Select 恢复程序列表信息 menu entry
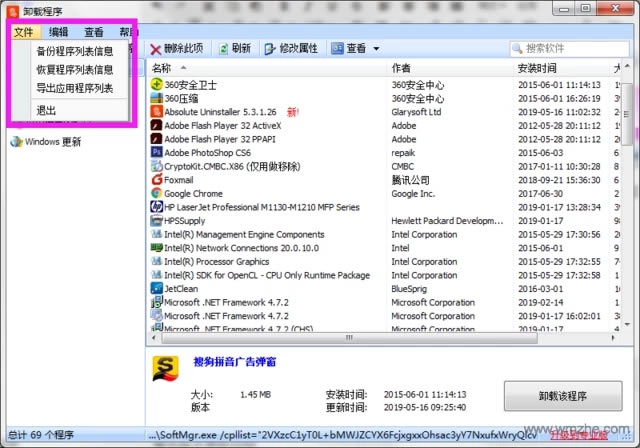The image size is (640, 448). coord(75,70)
